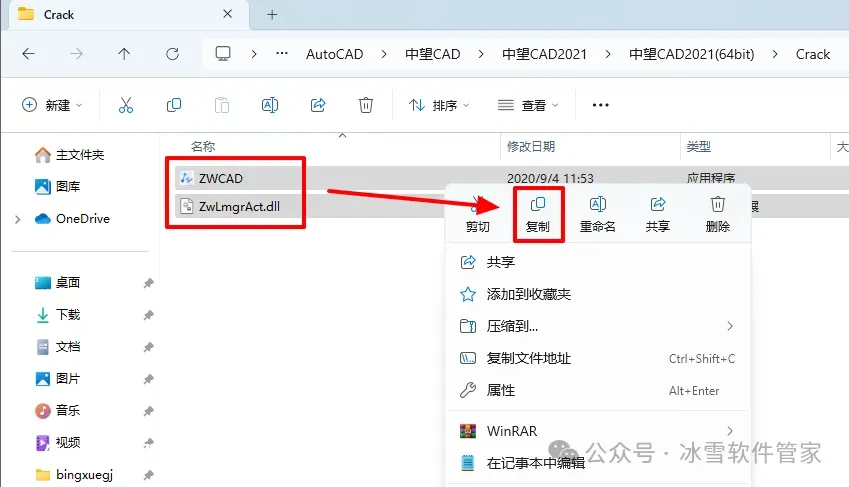Image resolution: width=849 pixels, height=487 pixels.
Task: Click the toolbar Delete trash icon
Action: 366,105
